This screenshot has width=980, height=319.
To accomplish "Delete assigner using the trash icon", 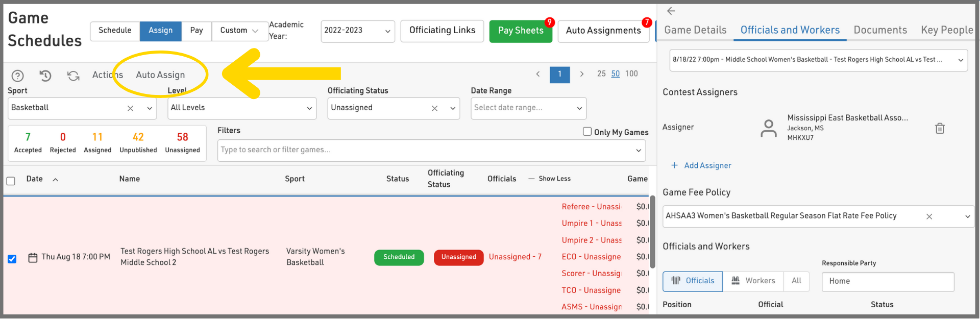I will point(939,128).
